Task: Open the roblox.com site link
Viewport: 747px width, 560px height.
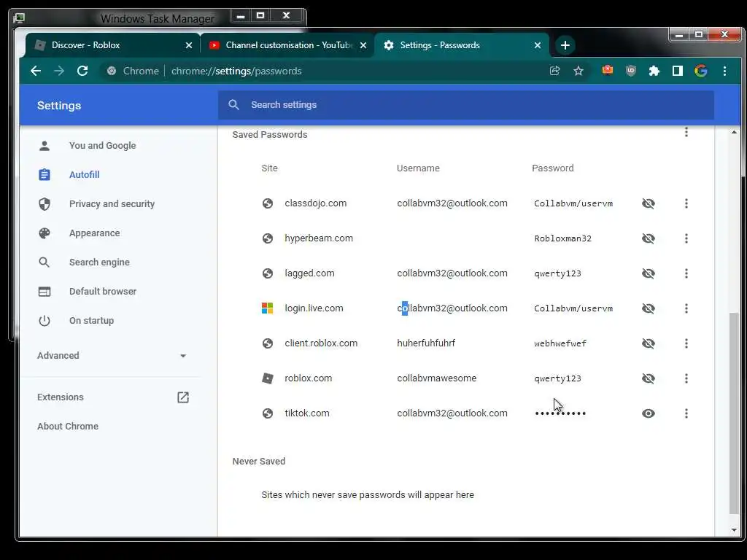Action: (309, 378)
